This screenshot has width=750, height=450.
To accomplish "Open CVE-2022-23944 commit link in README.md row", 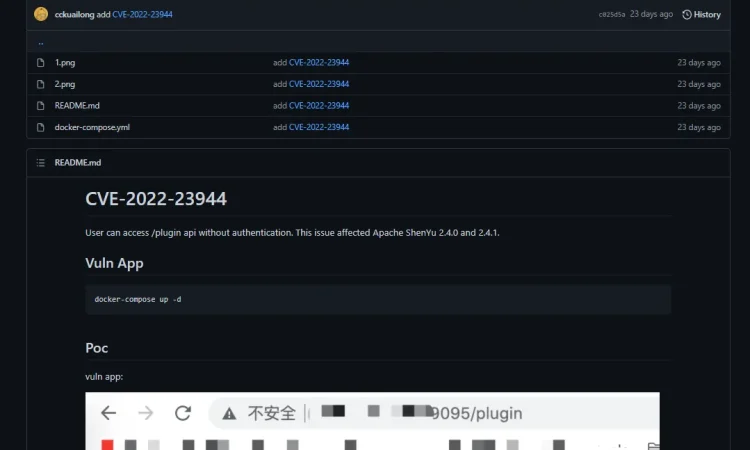I will (x=319, y=106).
